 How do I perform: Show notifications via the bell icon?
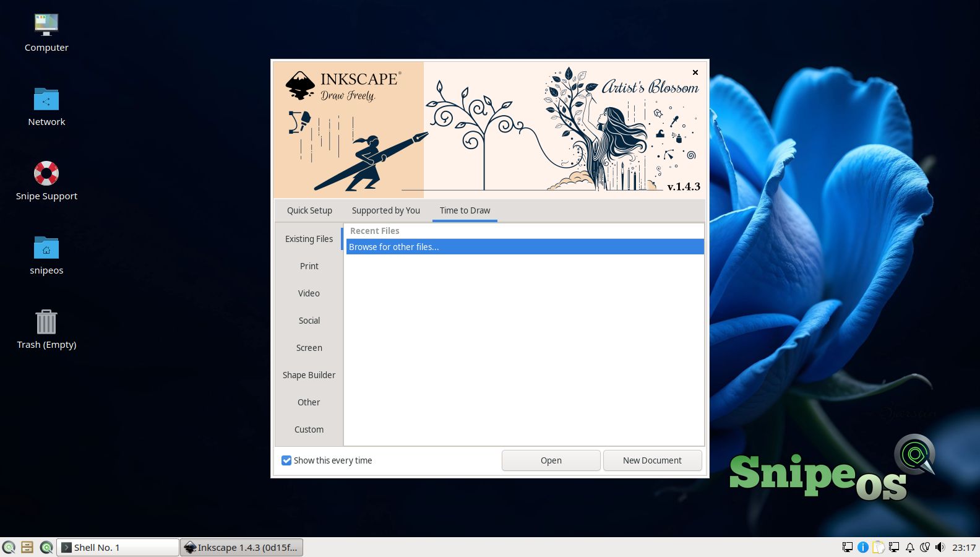[x=910, y=547]
